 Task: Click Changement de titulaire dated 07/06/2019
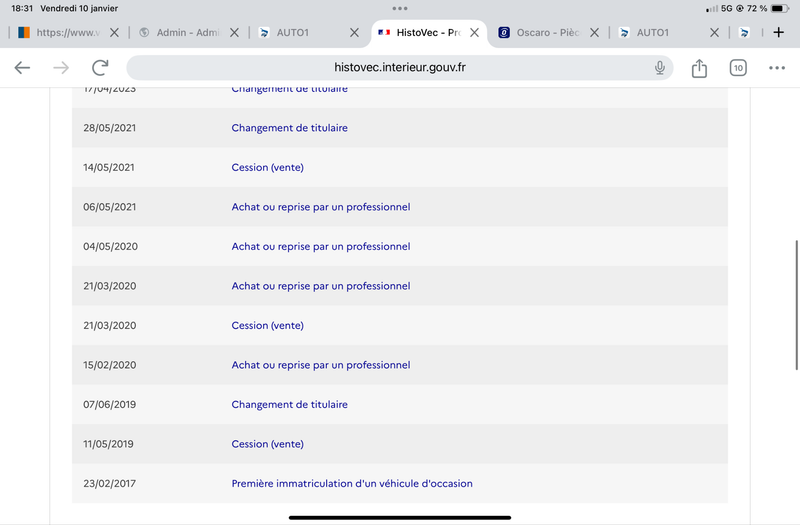289,405
